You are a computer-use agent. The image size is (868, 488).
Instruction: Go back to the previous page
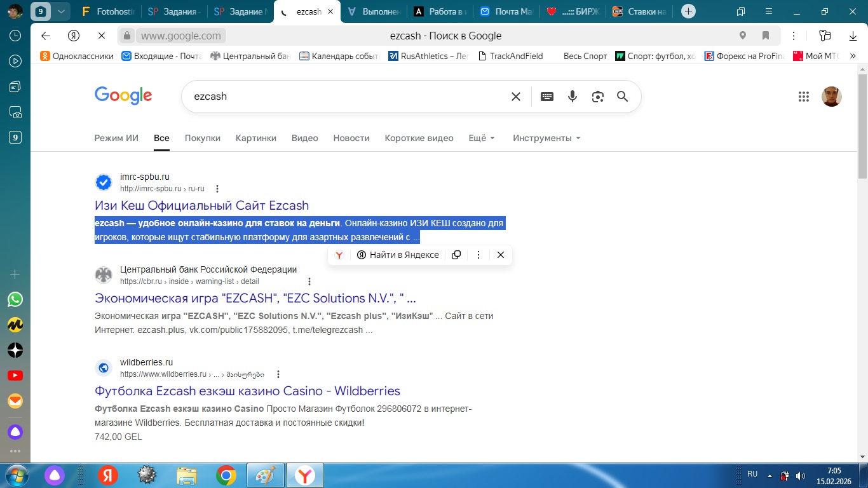[45, 36]
